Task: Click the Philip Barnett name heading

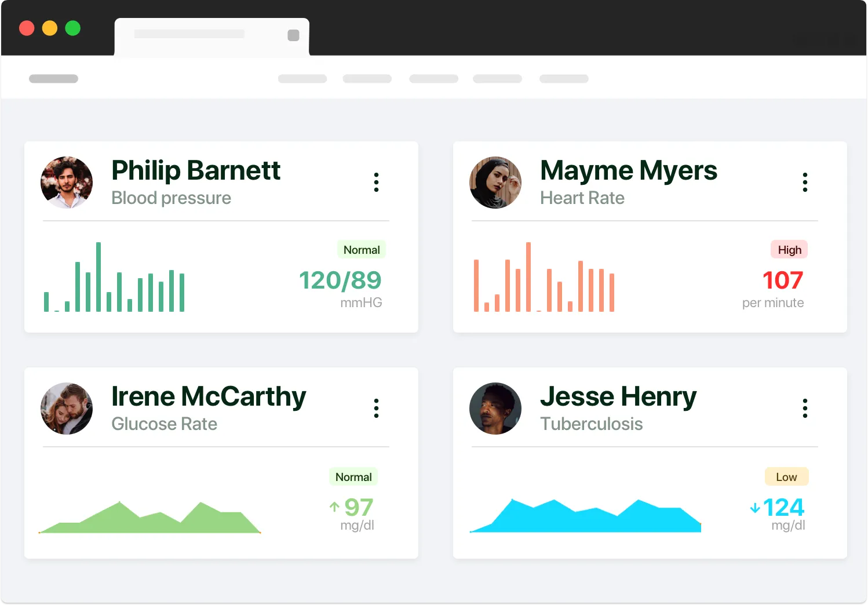Action: (196, 170)
